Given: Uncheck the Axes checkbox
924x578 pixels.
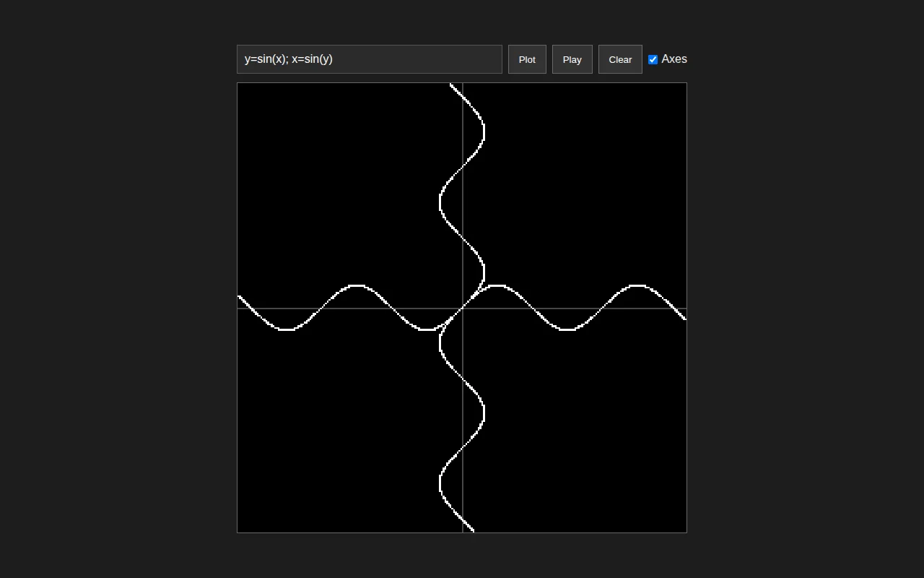Looking at the screenshot, I should click(x=653, y=59).
